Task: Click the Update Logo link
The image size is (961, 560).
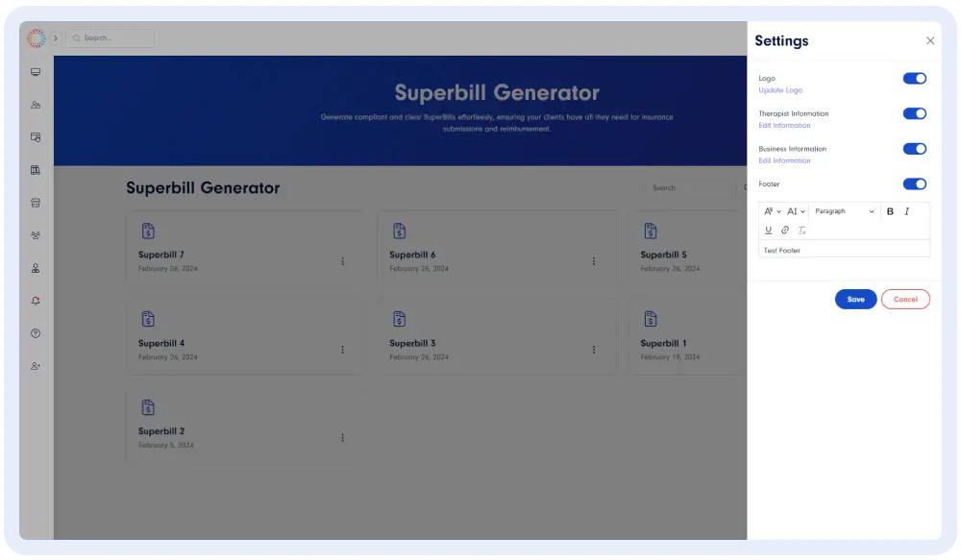Action: (780, 90)
